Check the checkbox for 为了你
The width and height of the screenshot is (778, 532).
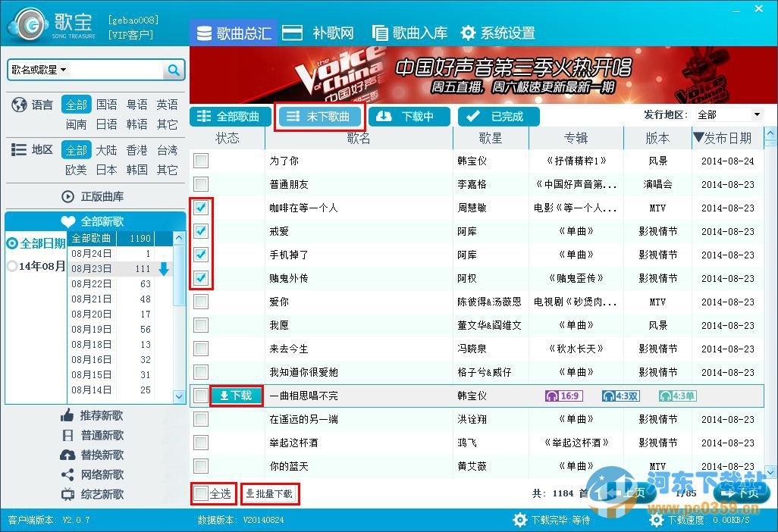point(200,160)
